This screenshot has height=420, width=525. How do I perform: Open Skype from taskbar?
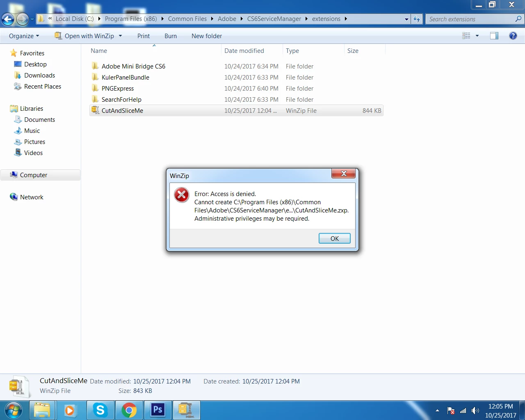[100, 410]
